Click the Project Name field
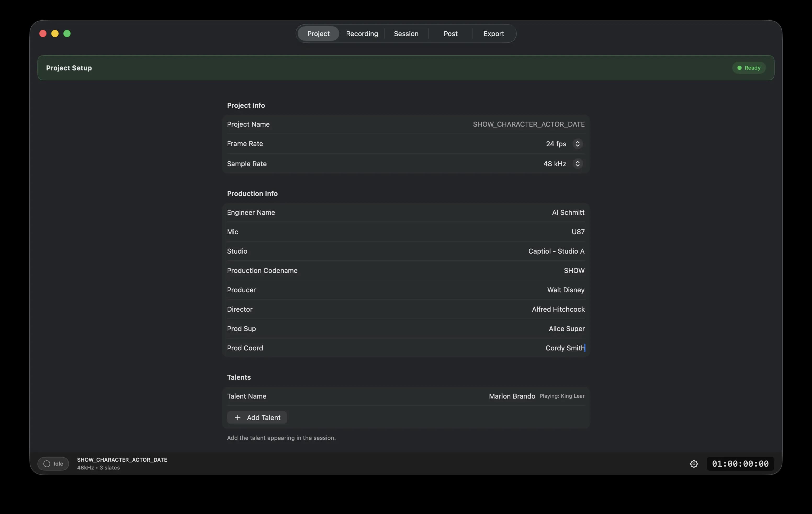The width and height of the screenshot is (812, 514). tap(528, 125)
